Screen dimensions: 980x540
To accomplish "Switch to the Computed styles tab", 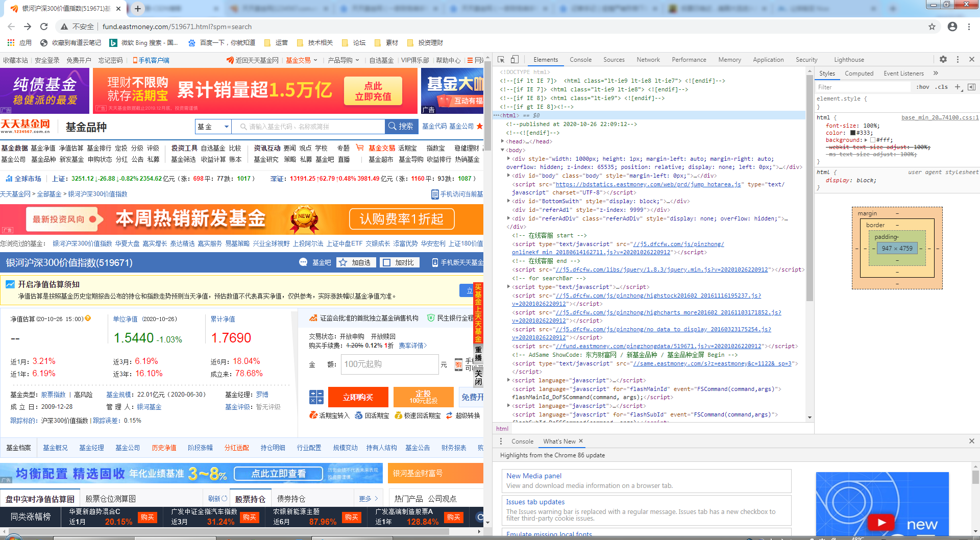I will coord(859,73).
